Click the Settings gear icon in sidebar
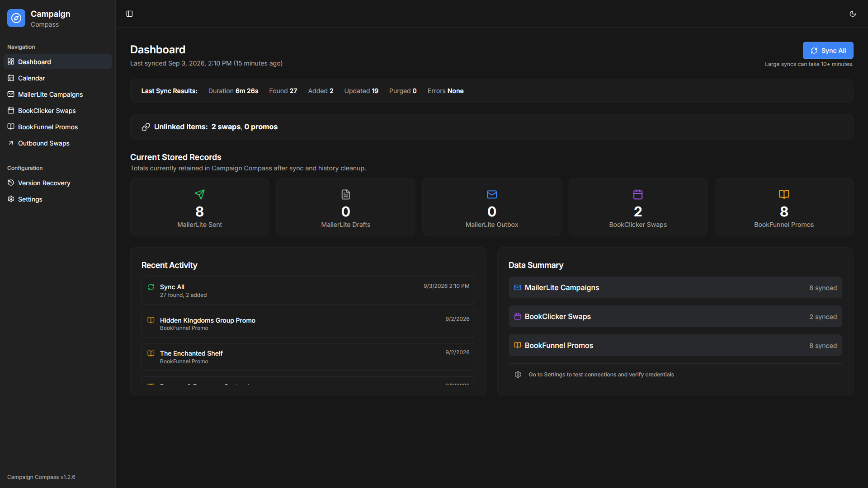868x488 pixels. [11, 199]
